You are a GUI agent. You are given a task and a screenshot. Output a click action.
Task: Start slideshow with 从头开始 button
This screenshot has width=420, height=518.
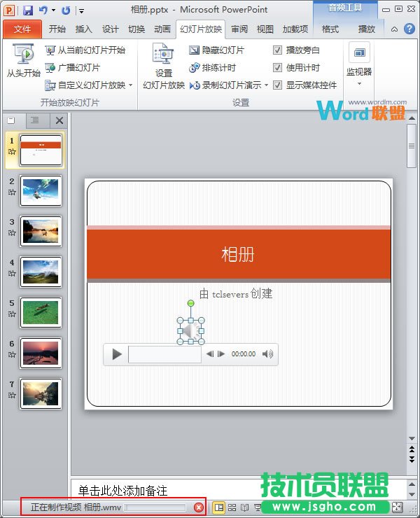tap(24, 60)
